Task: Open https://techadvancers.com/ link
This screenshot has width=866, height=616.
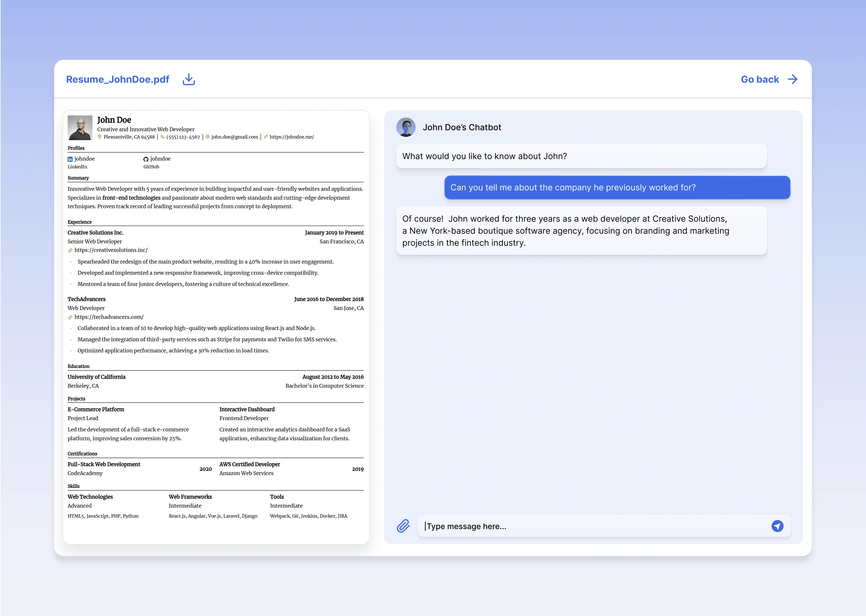Action: pos(109,317)
